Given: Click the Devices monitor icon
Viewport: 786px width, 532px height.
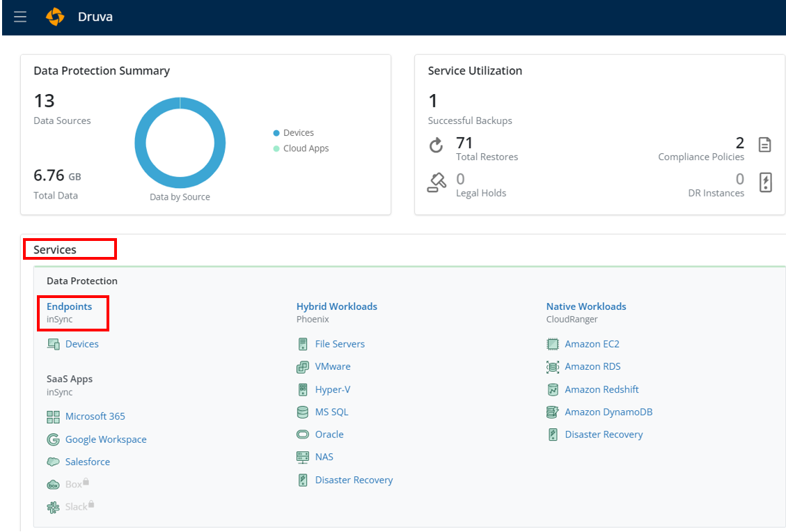Looking at the screenshot, I should pyautogui.click(x=53, y=344).
